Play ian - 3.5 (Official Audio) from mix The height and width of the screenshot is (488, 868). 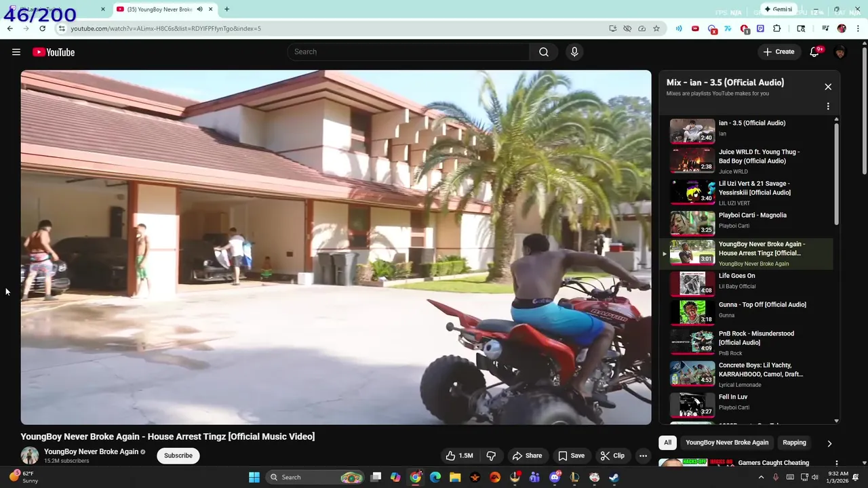coord(746,130)
